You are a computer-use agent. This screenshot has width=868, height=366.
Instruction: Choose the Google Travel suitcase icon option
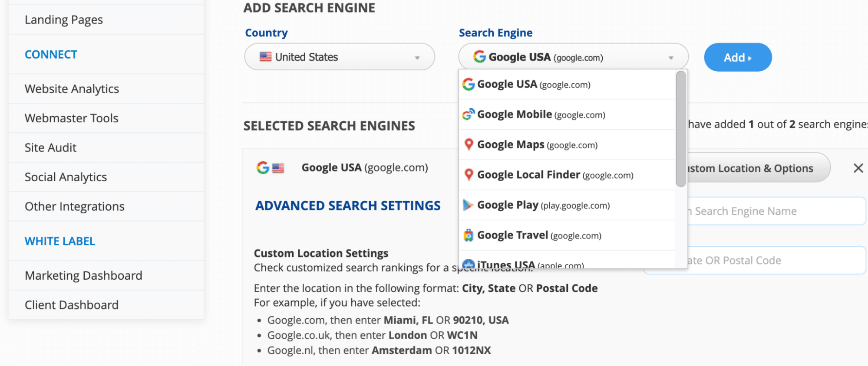(x=468, y=235)
